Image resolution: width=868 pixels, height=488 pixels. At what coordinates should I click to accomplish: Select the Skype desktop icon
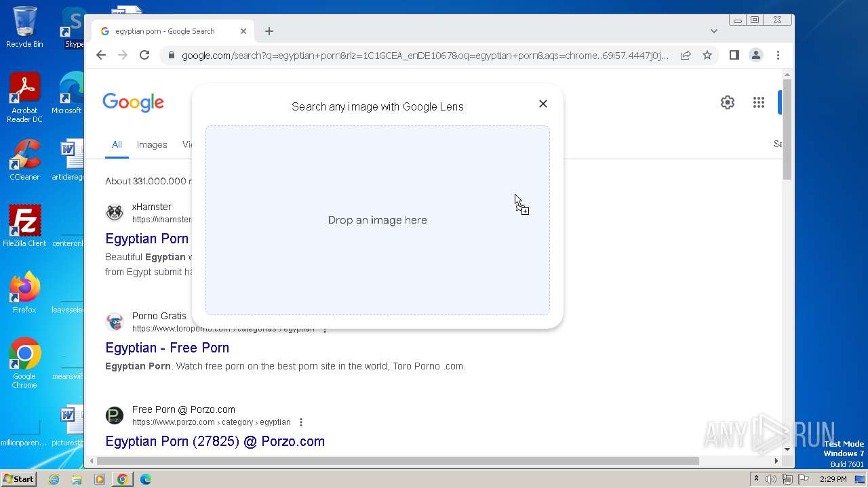click(x=73, y=27)
